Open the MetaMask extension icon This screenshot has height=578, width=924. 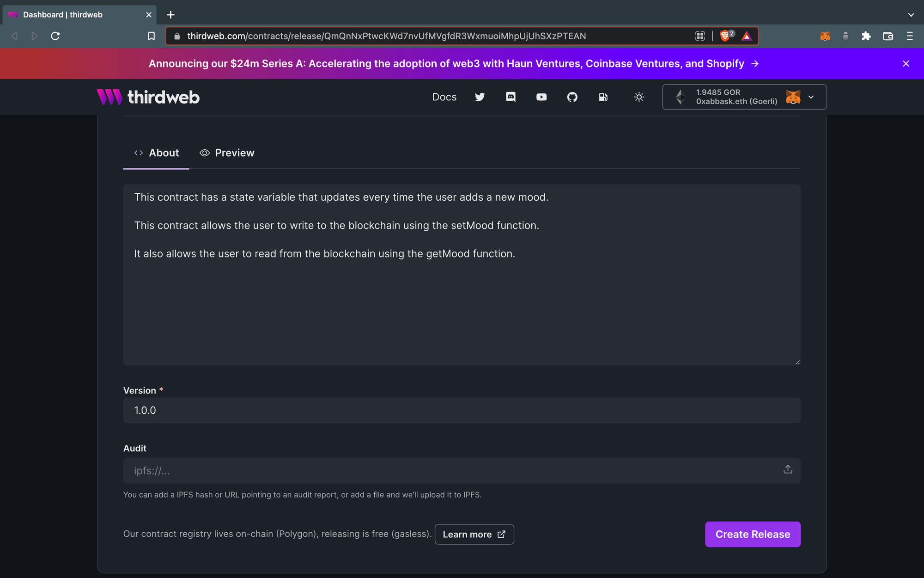pyautogui.click(x=825, y=36)
